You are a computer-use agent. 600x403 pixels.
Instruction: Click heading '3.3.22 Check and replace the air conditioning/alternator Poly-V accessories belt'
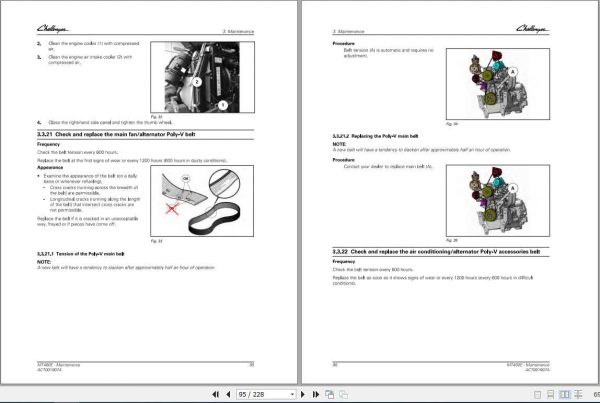[436, 252]
